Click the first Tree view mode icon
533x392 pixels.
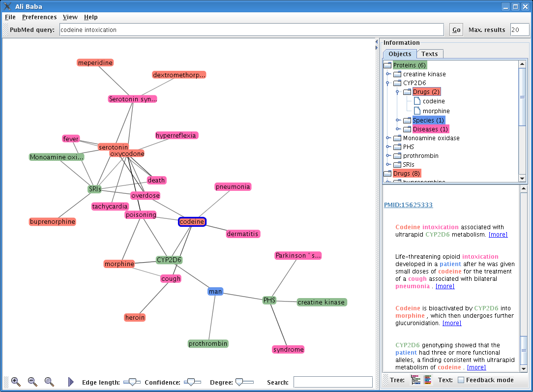(415, 380)
